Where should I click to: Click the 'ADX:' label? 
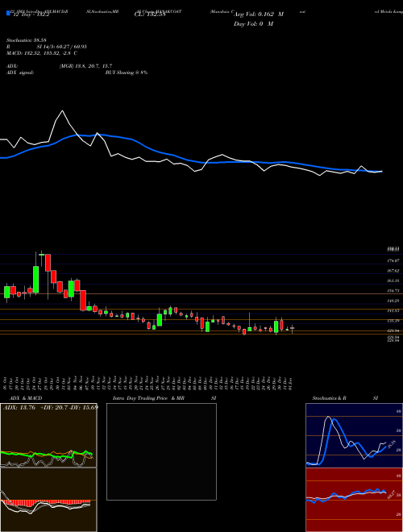(x=12, y=66)
